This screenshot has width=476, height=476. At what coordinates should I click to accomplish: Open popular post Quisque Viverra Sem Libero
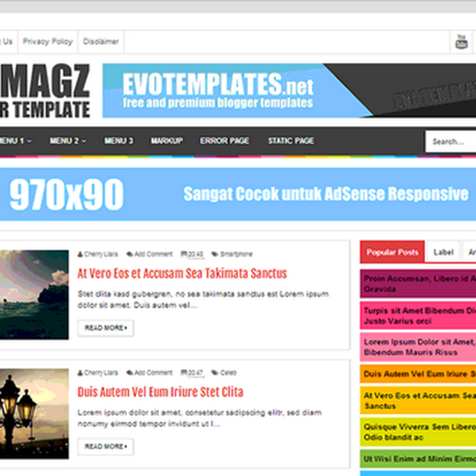(418, 432)
